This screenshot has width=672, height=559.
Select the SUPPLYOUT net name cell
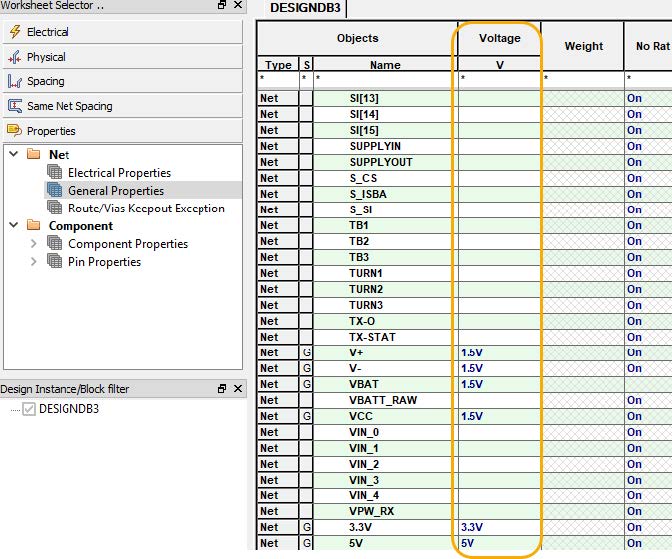point(385,162)
